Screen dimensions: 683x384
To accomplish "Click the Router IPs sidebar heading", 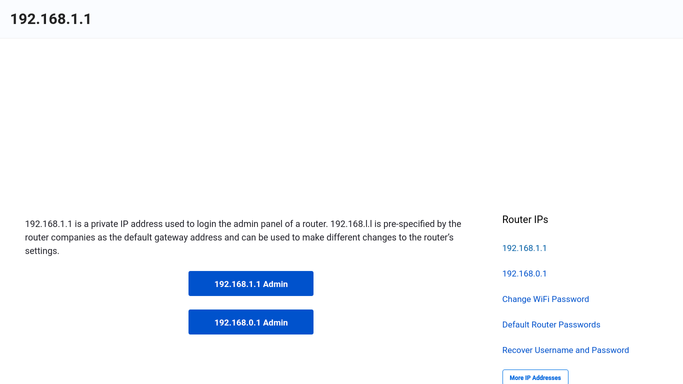I will pyautogui.click(x=525, y=219).
